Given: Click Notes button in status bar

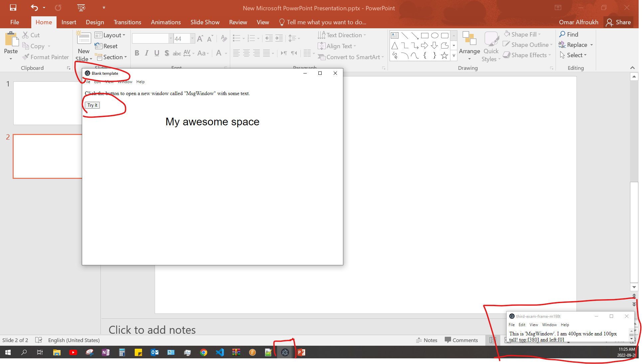Looking at the screenshot, I should 427,340.
